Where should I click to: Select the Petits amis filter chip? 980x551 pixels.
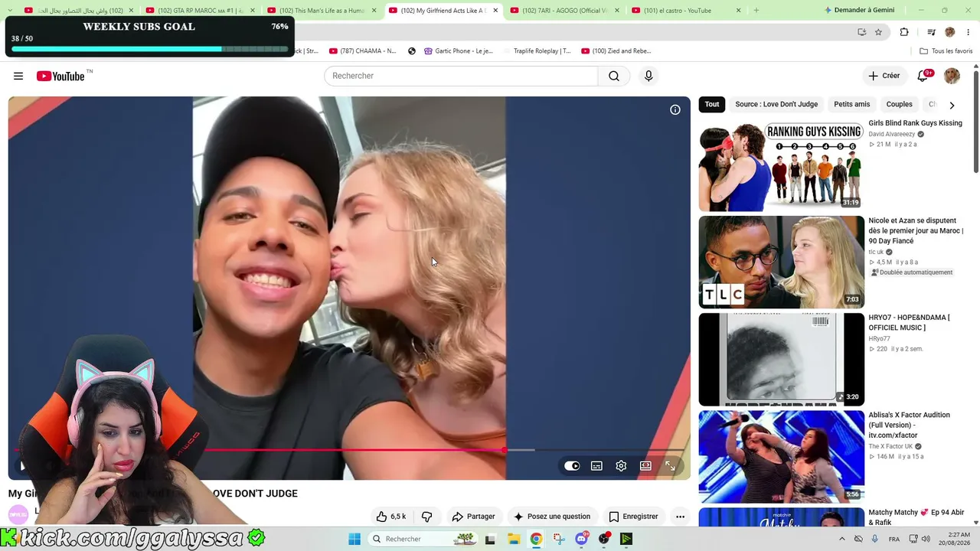852,104
